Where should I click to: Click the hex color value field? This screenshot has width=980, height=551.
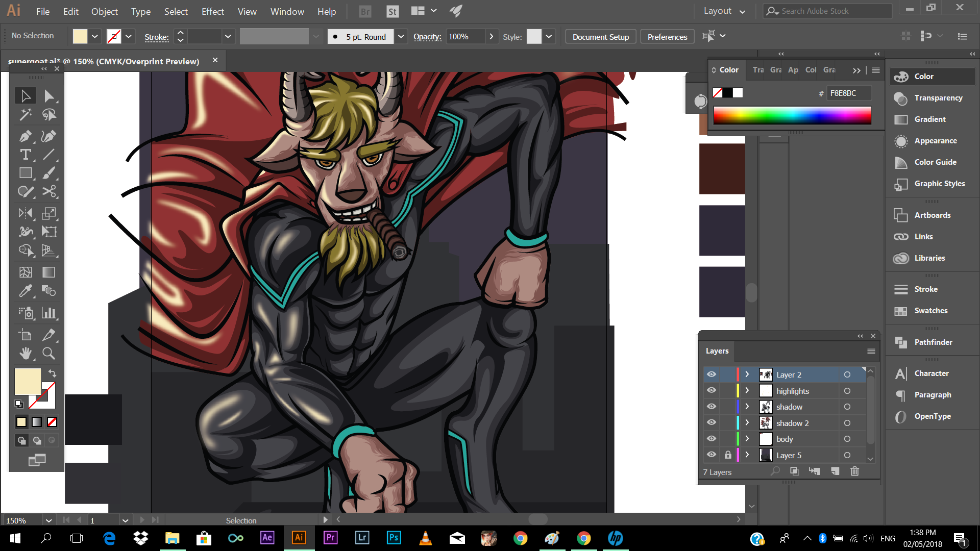point(847,93)
